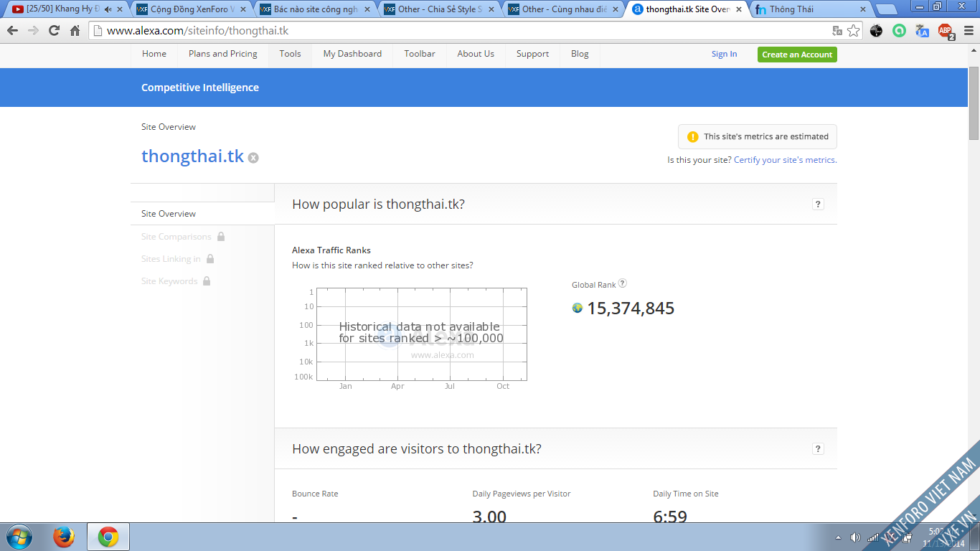Click the Sign In link
980x551 pixels.
(724, 54)
